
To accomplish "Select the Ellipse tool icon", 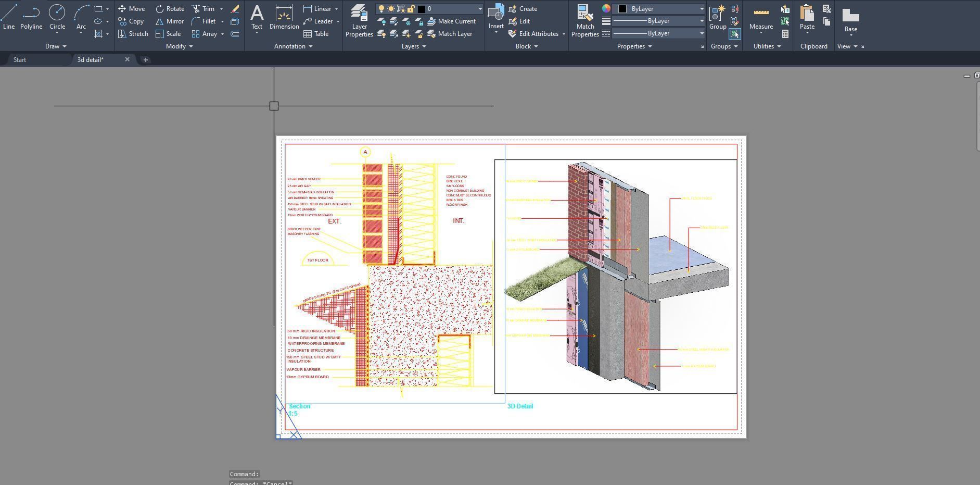I will (x=98, y=21).
